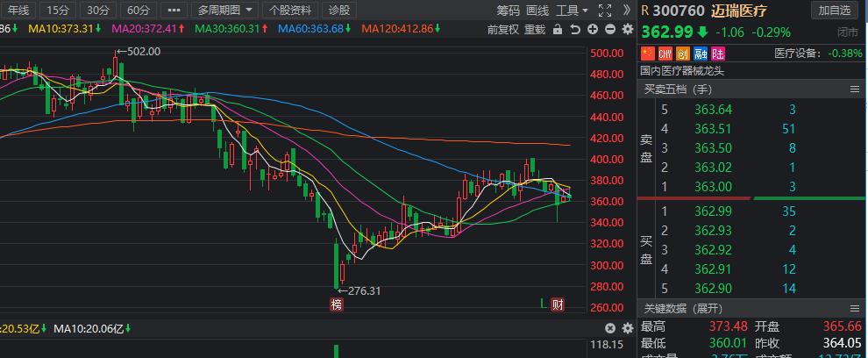Viewport: 868px width, 358px height.
Task: Close the volume indicator pane
Action: [610, 328]
